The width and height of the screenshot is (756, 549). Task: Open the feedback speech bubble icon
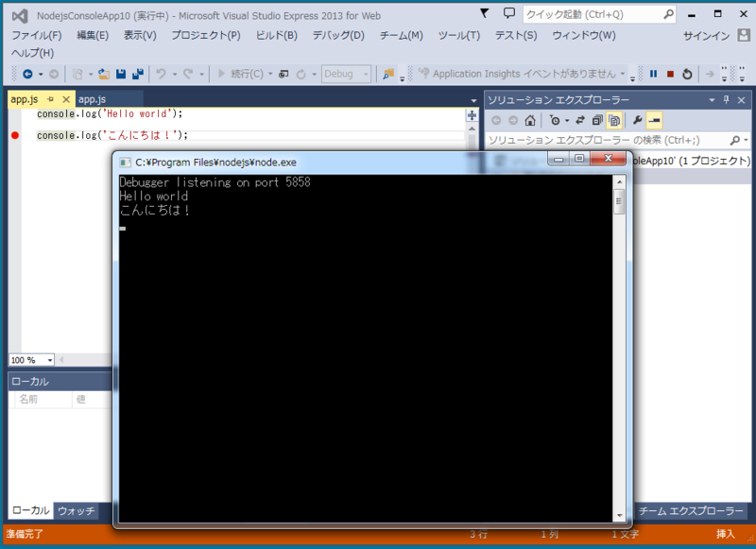[509, 13]
